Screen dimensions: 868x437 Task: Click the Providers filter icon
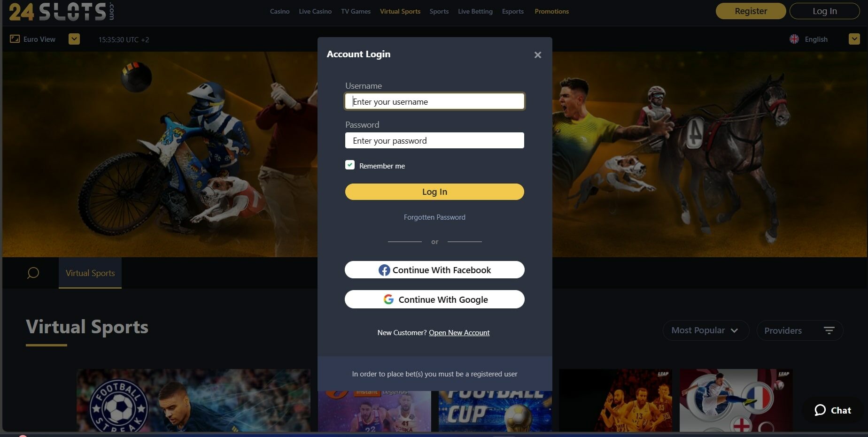pyautogui.click(x=829, y=330)
